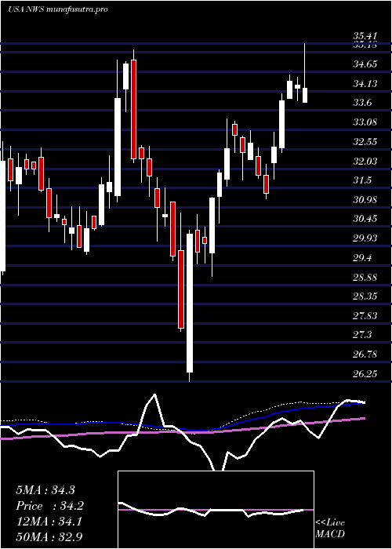Viewport: 392px width, 549px height.
Task: Click the 26.25 price axis label
Action: pos(365,374)
